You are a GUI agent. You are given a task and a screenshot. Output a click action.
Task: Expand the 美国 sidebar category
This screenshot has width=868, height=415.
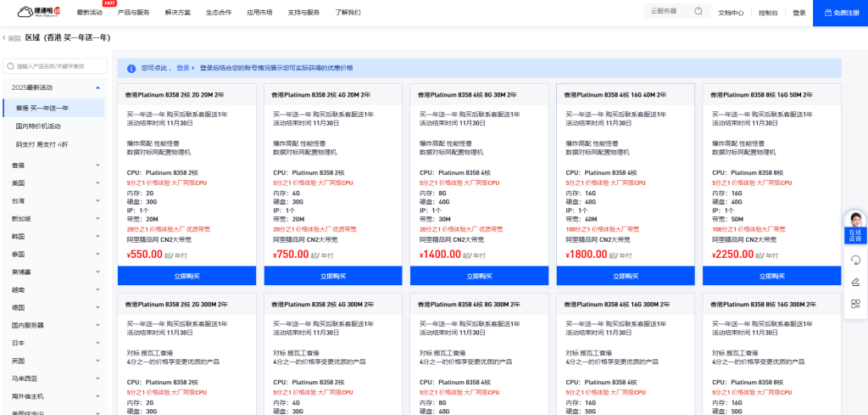pyautogui.click(x=53, y=182)
